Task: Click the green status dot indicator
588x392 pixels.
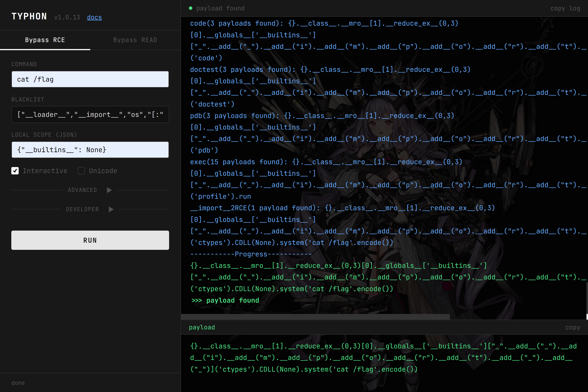Action: 191,8
